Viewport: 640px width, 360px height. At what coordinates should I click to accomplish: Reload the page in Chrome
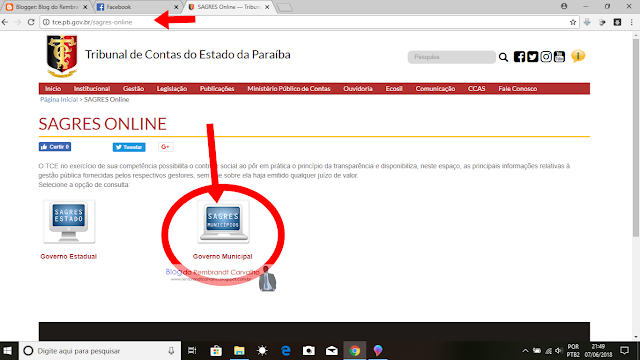coord(31,22)
